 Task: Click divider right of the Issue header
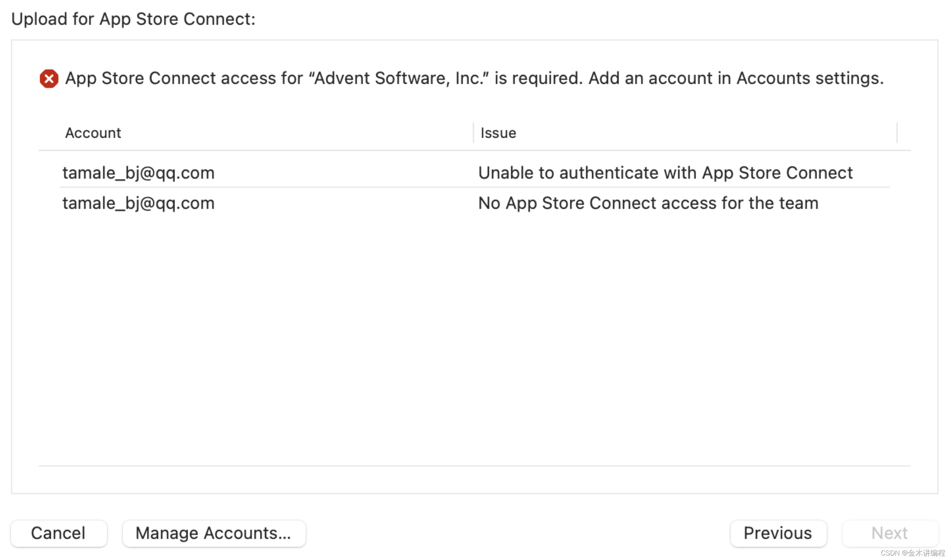(897, 133)
